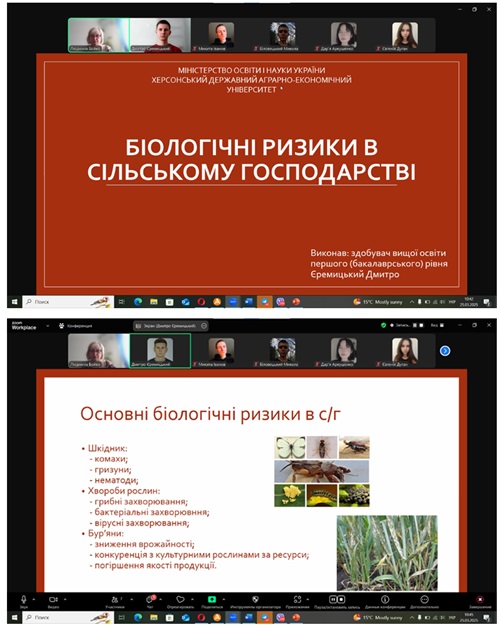The width and height of the screenshot is (500, 626).
Task: Open the Participants panel
Action: click(115, 599)
